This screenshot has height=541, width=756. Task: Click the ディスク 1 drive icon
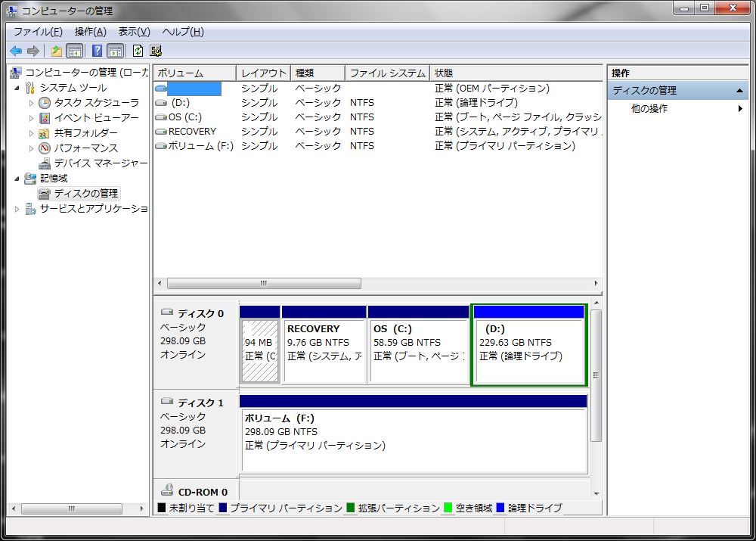(x=167, y=401)
